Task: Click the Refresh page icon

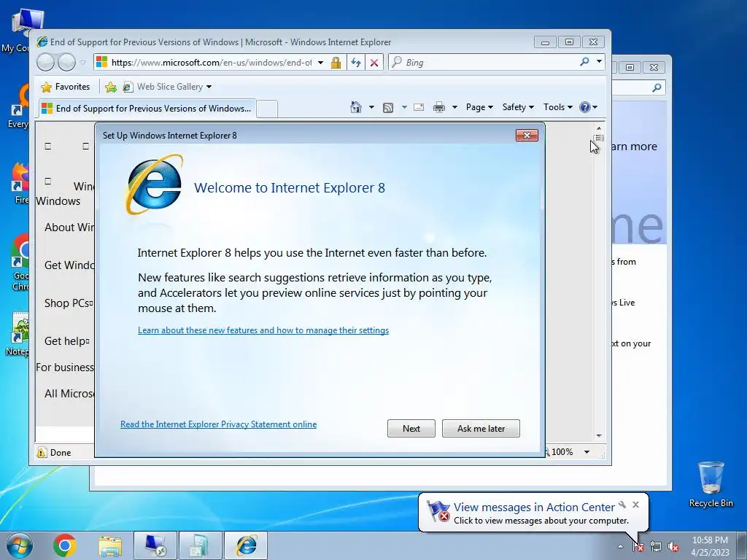Action: point(356,63)
